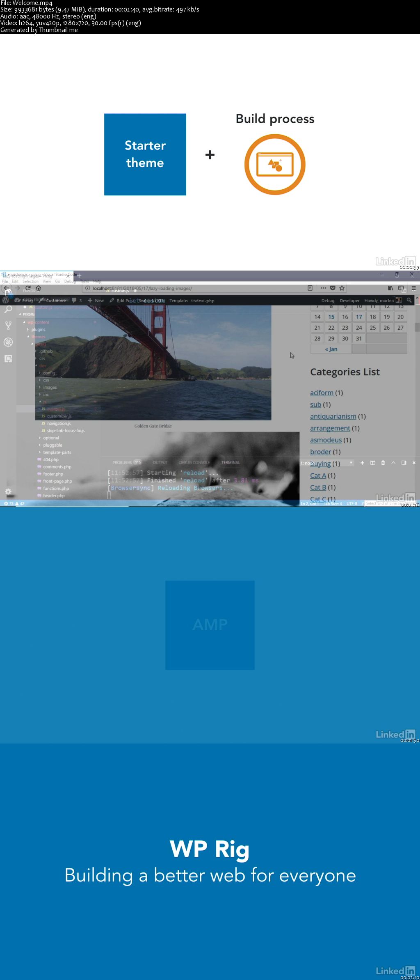Open footer.php in the Explorer
The image size is (420, 980).
pos(50,474)
